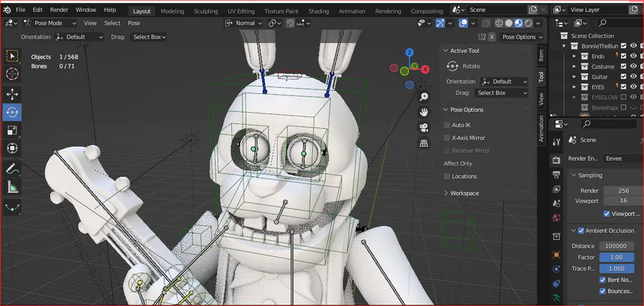
Task: Exclude the Endo collection checkbox
Action: pos(623,56)
